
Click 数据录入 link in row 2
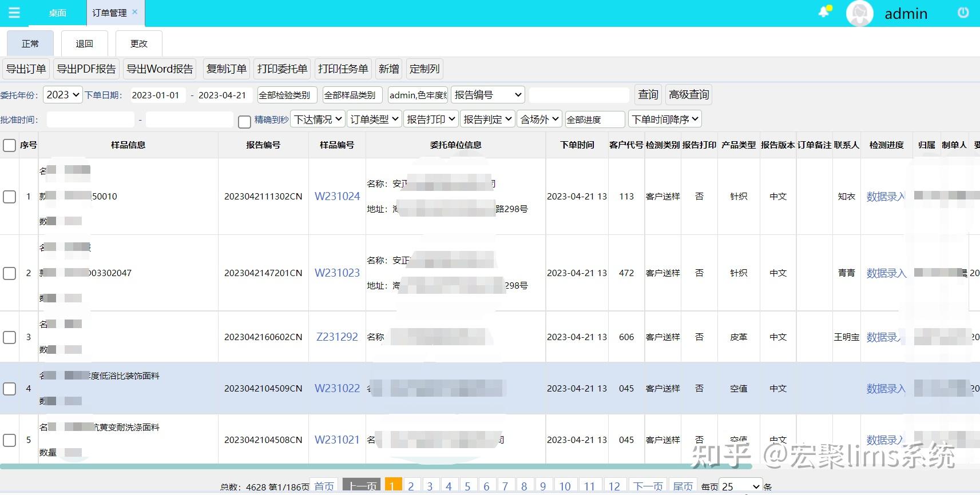pyautogui.click(x=886, y=273)
